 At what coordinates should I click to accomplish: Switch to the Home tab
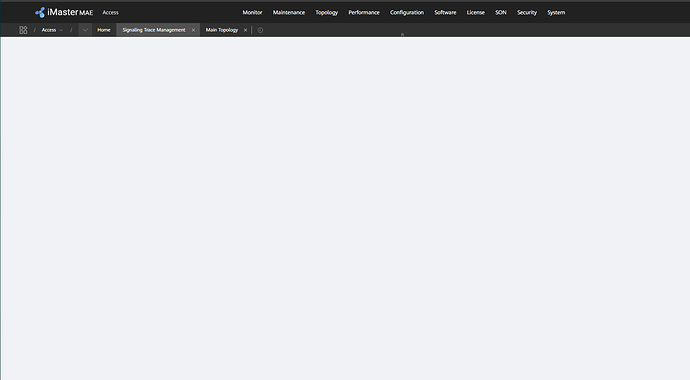click(104, 30)
